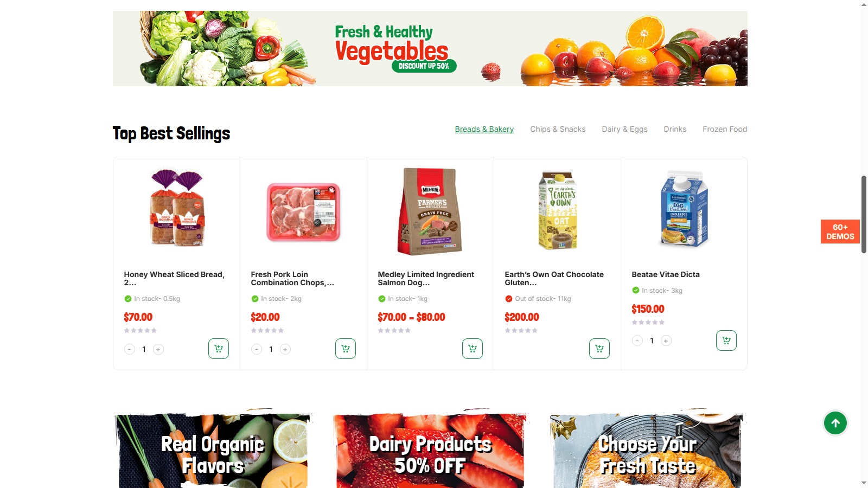Add Fresh Pork Loin Chops to cart

[x=346, y=349]
